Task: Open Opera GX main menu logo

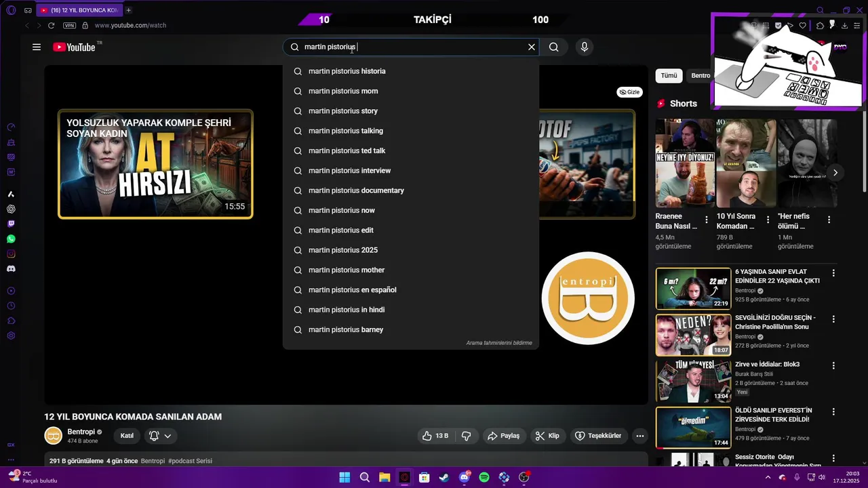Action: click(11, 10)
